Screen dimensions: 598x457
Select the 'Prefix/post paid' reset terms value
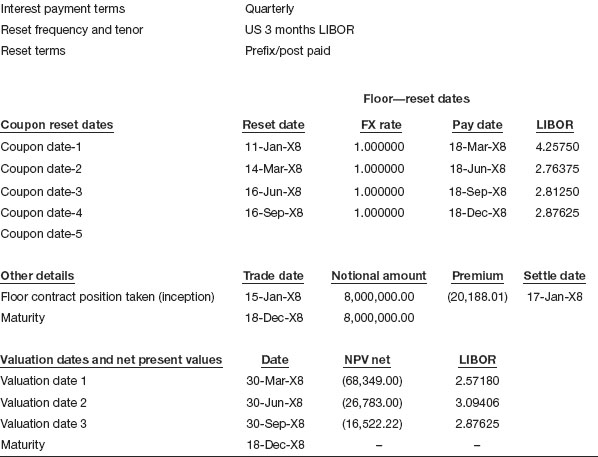[x=288, y=51]
